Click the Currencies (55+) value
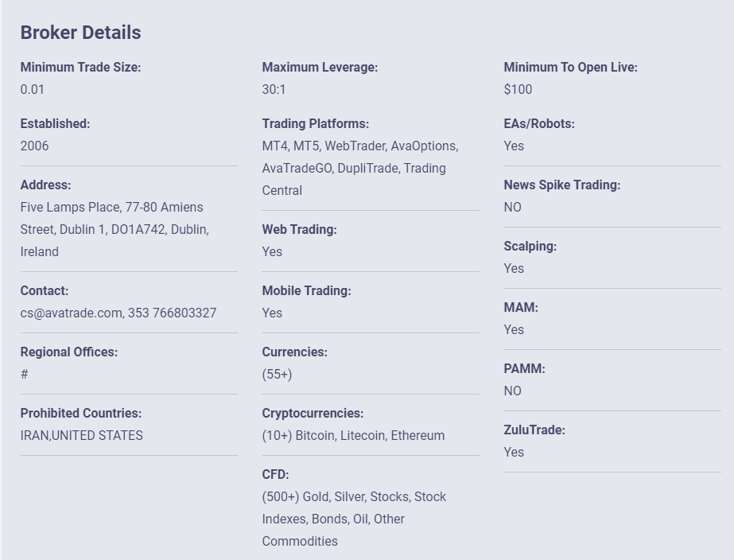734x560 pixels. (277, 374)
